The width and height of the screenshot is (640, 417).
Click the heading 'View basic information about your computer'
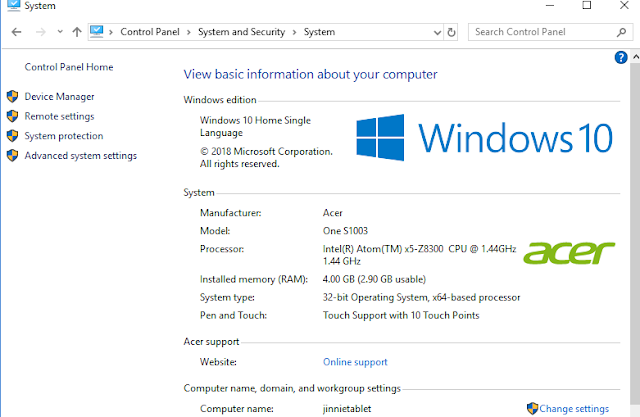[x=310, y=74]
